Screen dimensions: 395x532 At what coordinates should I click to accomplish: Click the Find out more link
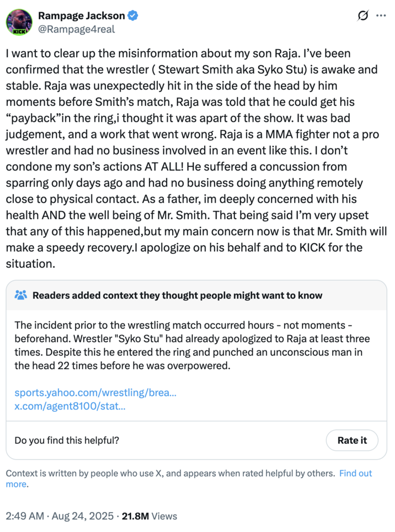(355, 473)
